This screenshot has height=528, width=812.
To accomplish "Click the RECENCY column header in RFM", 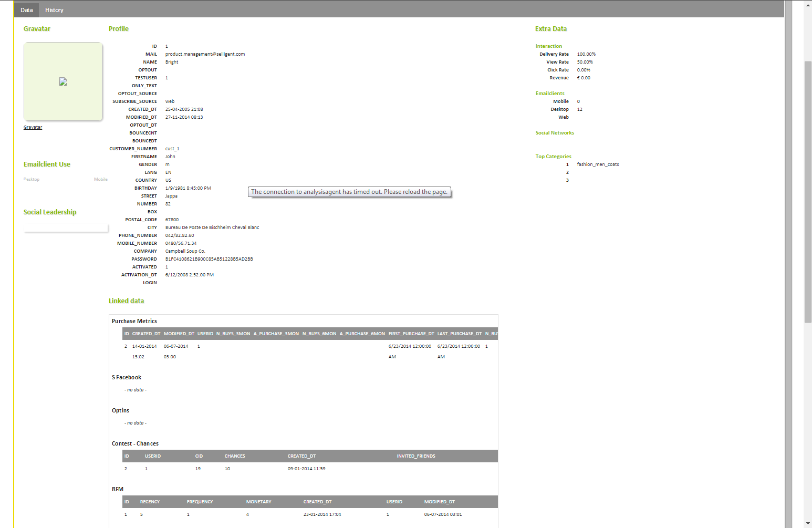I will click(150, 502).
